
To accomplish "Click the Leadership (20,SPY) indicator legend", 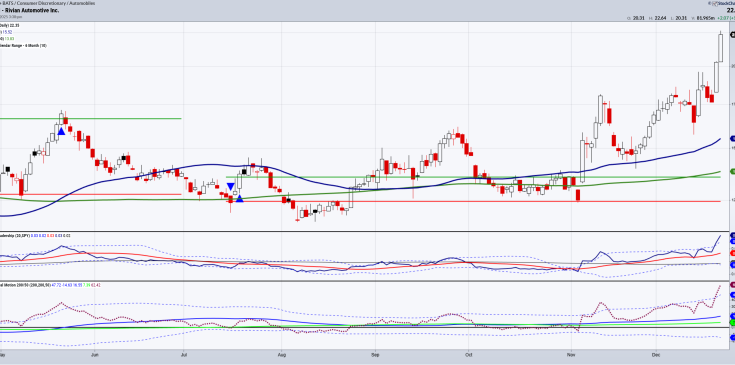I will tap(35, 236).
